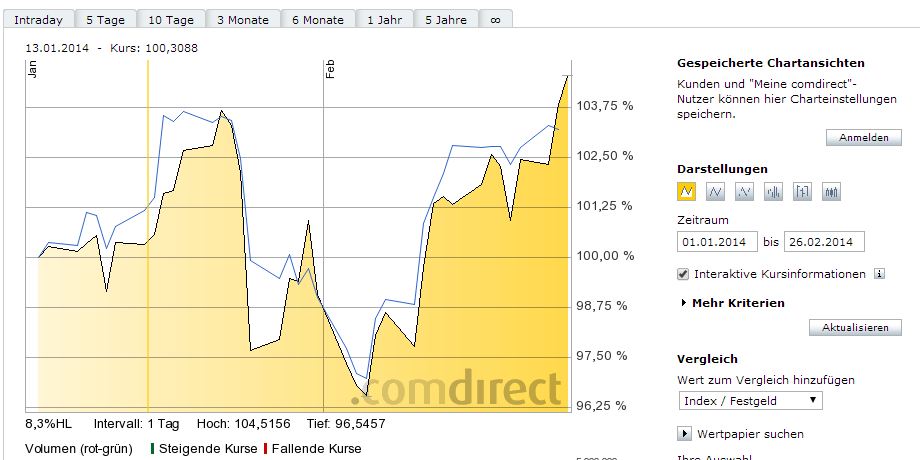Select the candlestick chart display icon
Screen dimensions: 920x460
[831, 191]
